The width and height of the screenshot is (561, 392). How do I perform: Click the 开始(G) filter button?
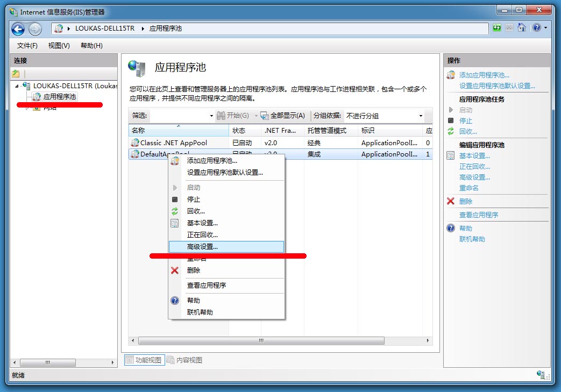tap(233, 116)
